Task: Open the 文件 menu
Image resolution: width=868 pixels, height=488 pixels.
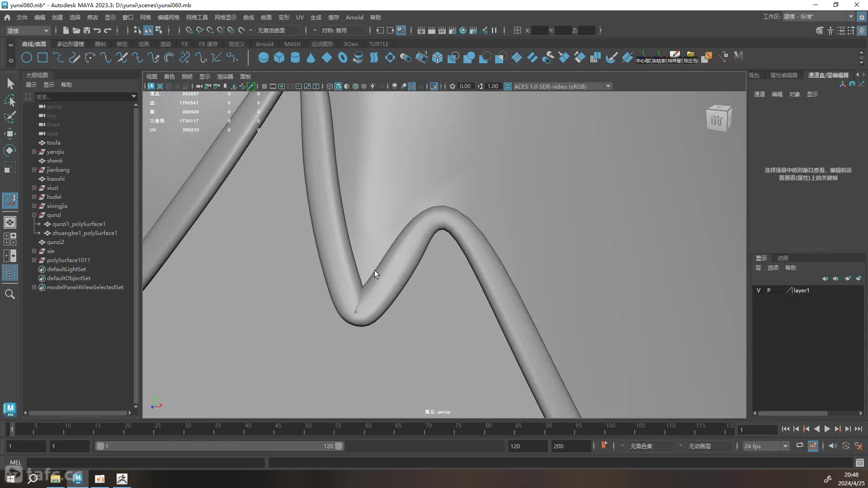Action: [x=22, y=17]
